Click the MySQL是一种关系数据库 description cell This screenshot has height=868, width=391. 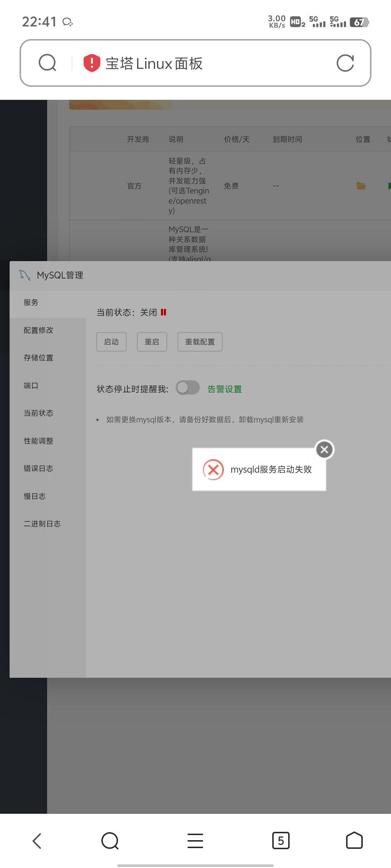tap(190, 244)
